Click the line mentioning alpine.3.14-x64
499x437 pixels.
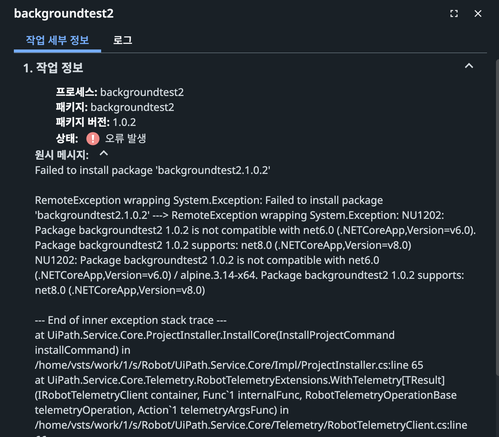[x=249, y=275]
